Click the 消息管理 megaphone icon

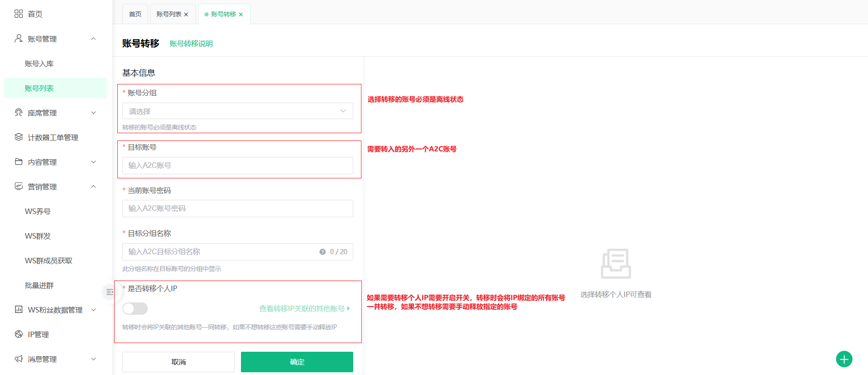coord(18,359)
